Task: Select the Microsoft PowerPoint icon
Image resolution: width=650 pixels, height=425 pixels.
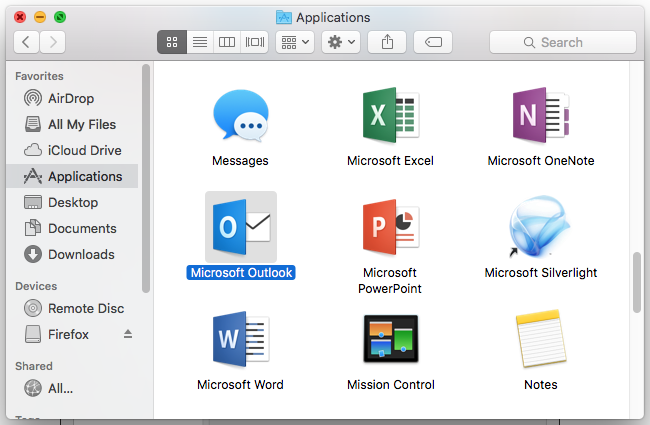Action: (x=391, y=227)
